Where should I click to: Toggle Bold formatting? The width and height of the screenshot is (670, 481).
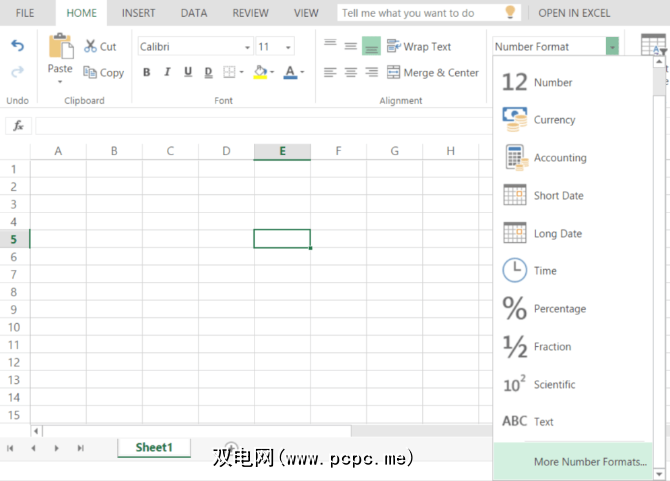point(147,72)
